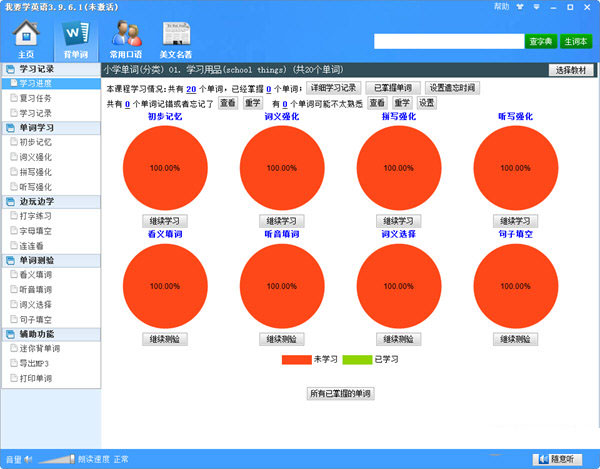Click the mastered words 0 link
Viewport: 600px width, 469px height.
click(269, 89)
